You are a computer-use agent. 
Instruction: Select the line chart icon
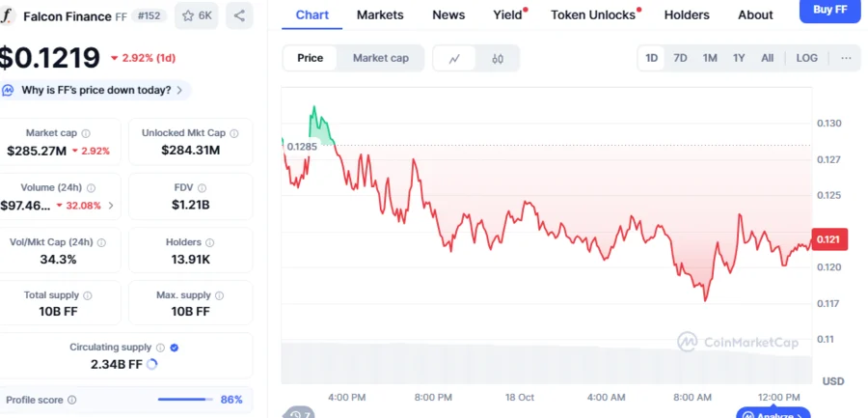(x=454, y=58)
